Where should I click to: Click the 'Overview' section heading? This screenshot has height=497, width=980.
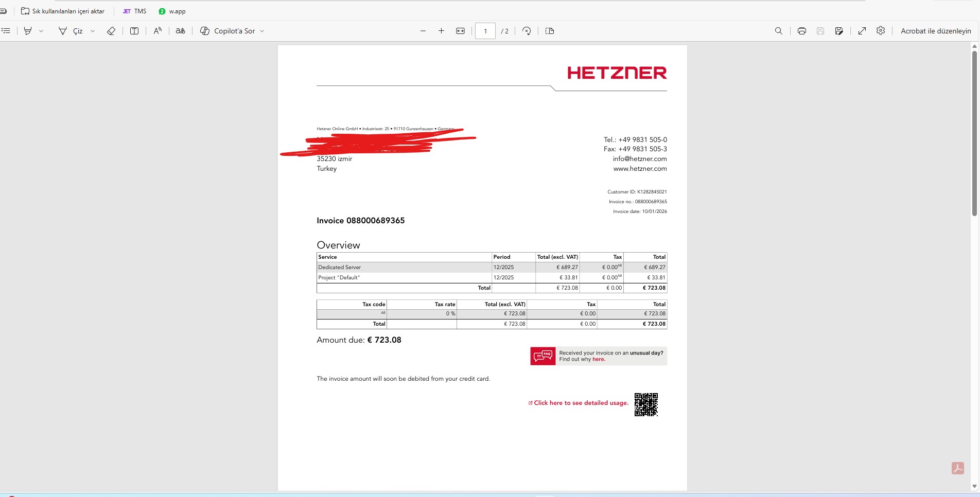click(x=339, y=245)
